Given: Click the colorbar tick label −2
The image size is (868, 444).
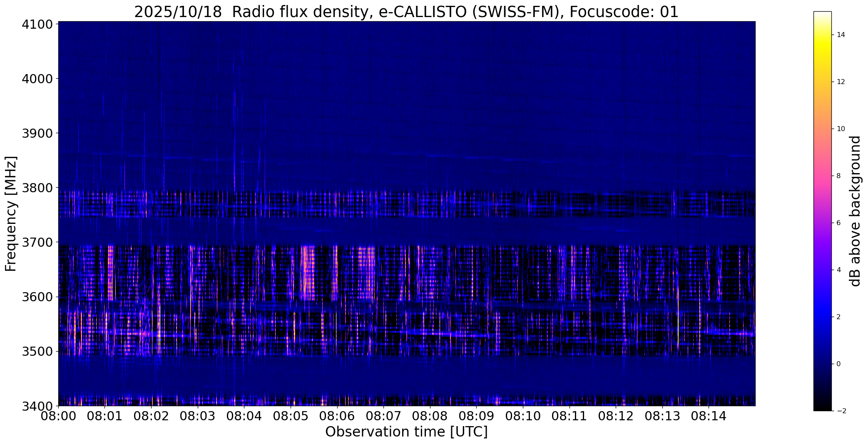Looking at the screenshot, I should pyautogui.click(x=841, y=411).
